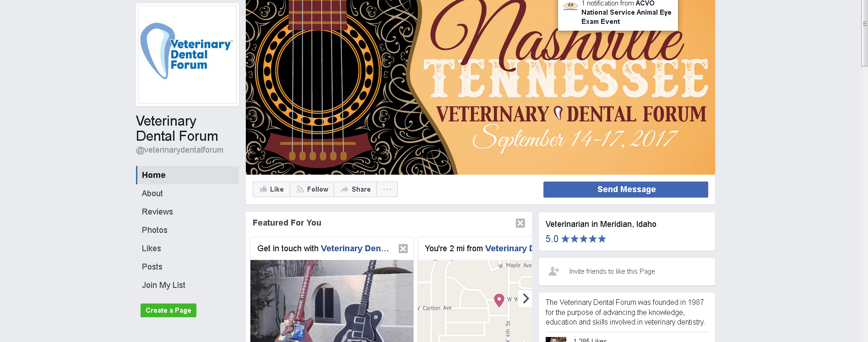Click the 5.0 star rating

click(575, 239)
